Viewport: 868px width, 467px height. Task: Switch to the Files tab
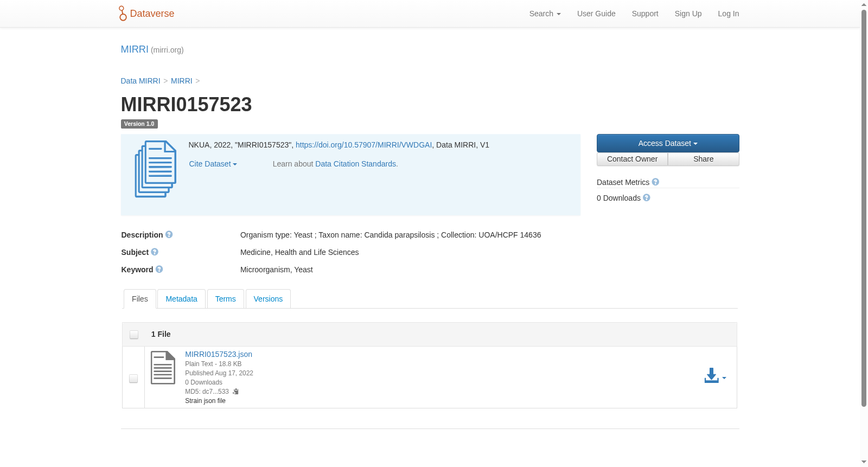click(140, 299)
